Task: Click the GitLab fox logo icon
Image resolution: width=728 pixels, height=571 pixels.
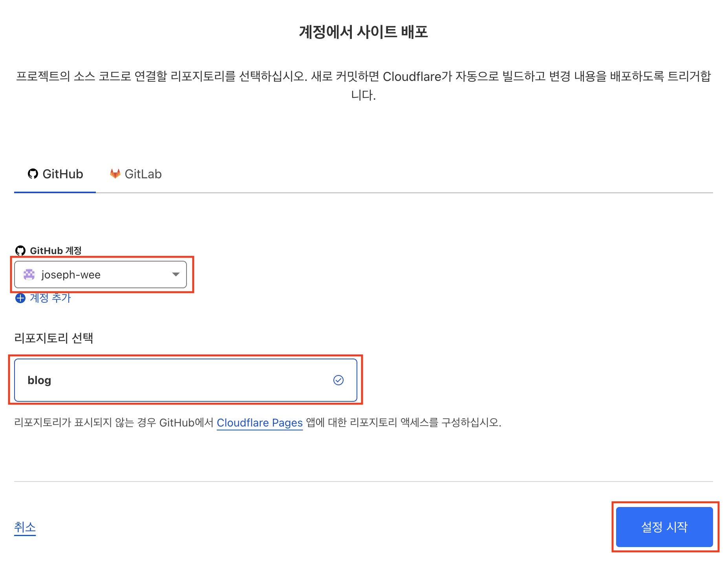Action: tap(115, 174)
